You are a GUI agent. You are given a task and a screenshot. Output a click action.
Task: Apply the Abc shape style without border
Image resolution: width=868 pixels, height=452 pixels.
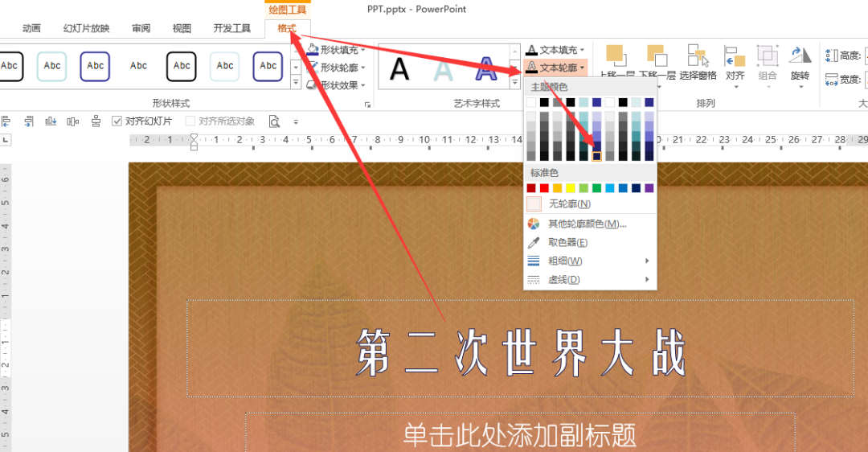(138, 66)
